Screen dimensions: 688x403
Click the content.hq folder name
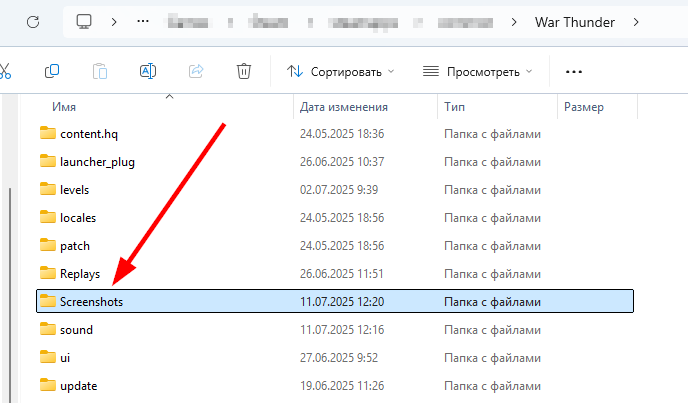89,134
